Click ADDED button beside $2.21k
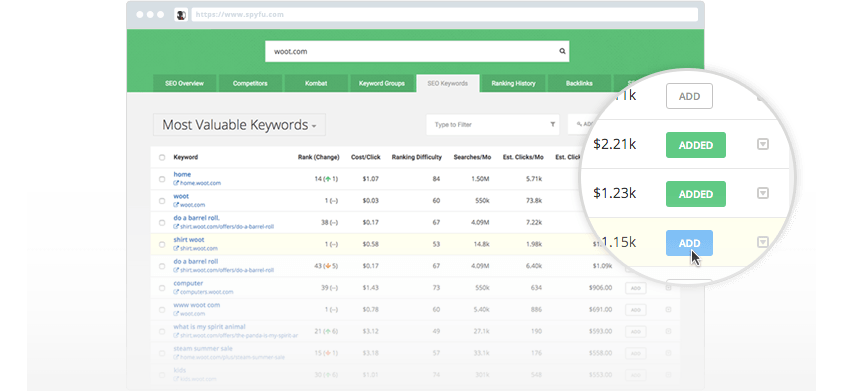This screenshot has height=391, width=845. [x=696, y=145]
